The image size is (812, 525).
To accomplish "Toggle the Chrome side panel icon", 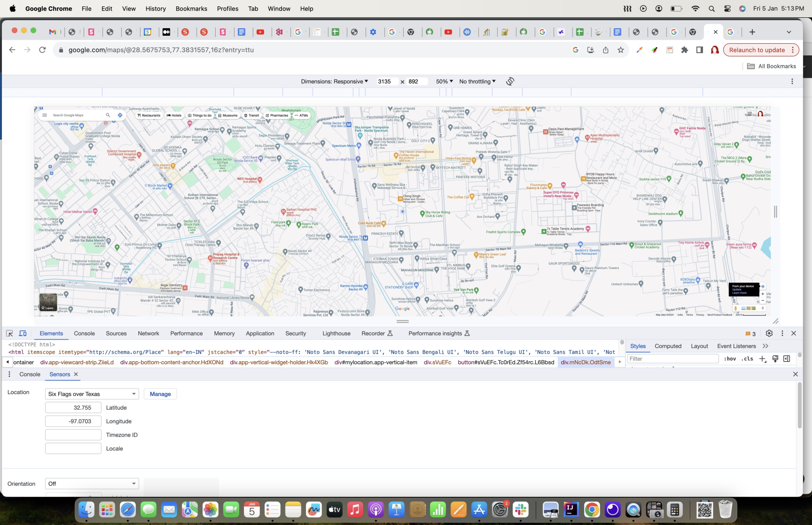I will (699, 50).
